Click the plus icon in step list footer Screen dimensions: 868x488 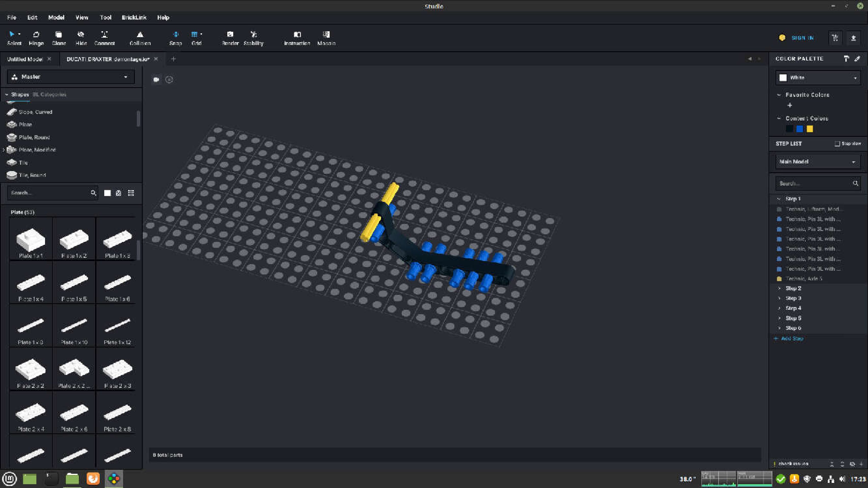click(x=861, y=464)
